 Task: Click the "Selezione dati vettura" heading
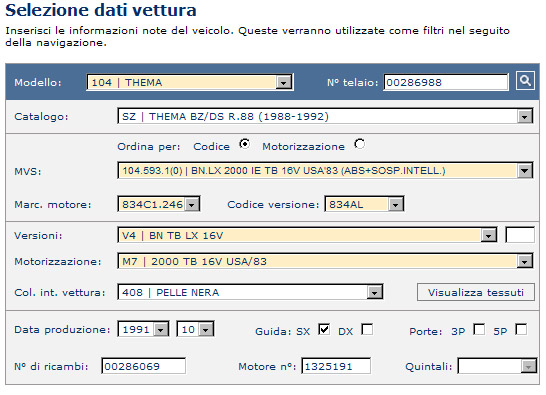101,10
